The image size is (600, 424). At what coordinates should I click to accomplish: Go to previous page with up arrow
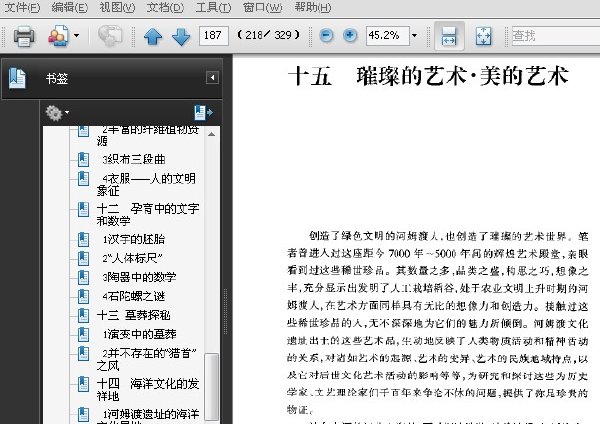click(x=153, y=36)
